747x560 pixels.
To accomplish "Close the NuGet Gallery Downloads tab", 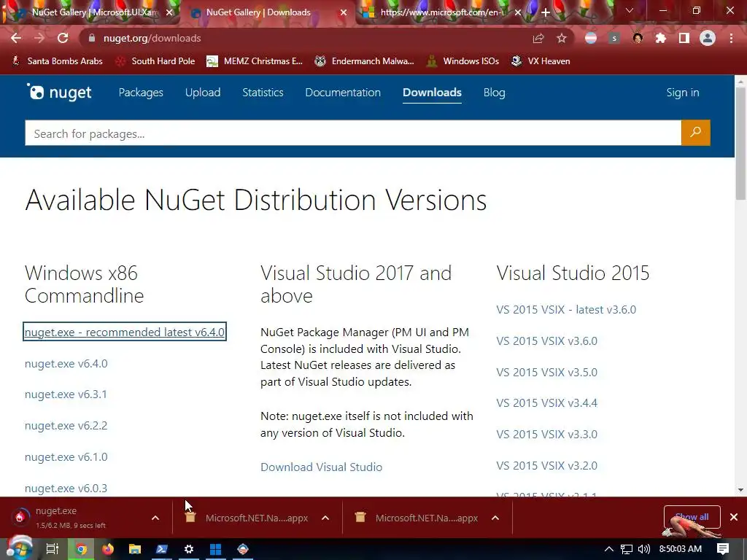I will 344,13.
